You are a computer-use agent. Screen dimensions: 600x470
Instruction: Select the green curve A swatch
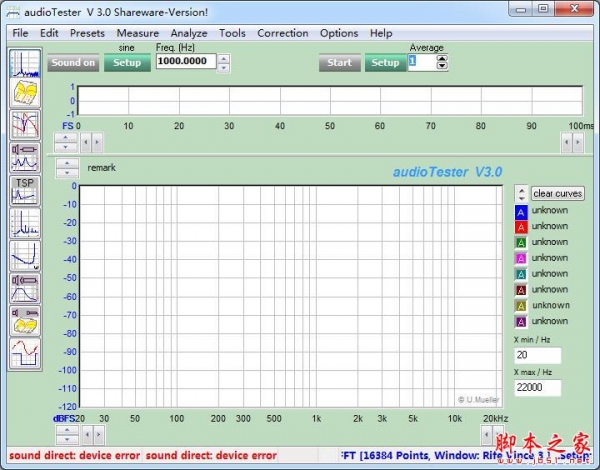point(521,243)
